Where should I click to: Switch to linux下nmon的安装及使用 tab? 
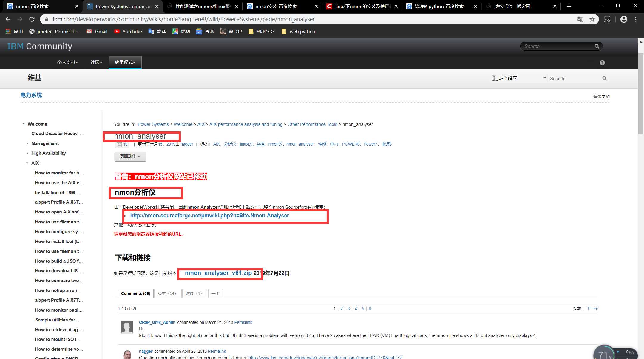point(362,6)
